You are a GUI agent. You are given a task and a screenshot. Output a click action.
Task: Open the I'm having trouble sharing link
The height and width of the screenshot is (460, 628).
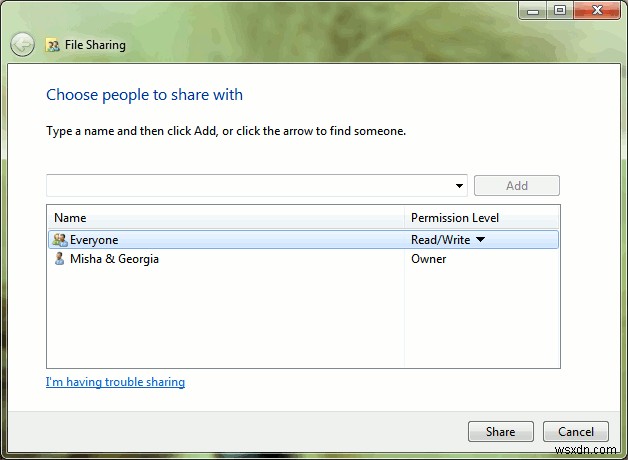(115, 382)
